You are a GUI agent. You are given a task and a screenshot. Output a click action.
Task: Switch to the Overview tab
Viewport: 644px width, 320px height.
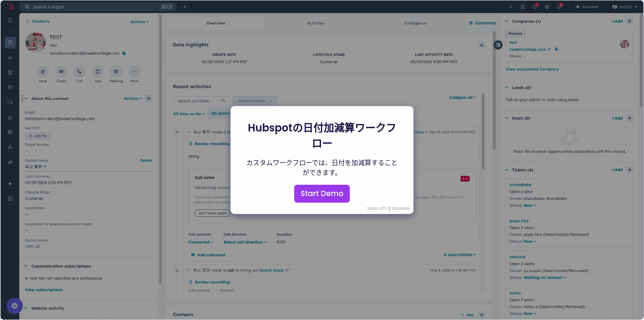click(x=216, y=23)
